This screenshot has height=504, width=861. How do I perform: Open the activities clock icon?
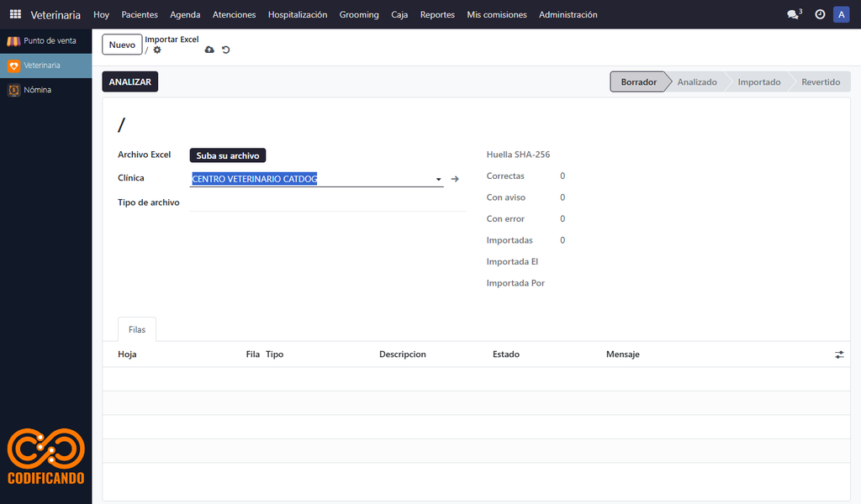click(x=820, y=14)
